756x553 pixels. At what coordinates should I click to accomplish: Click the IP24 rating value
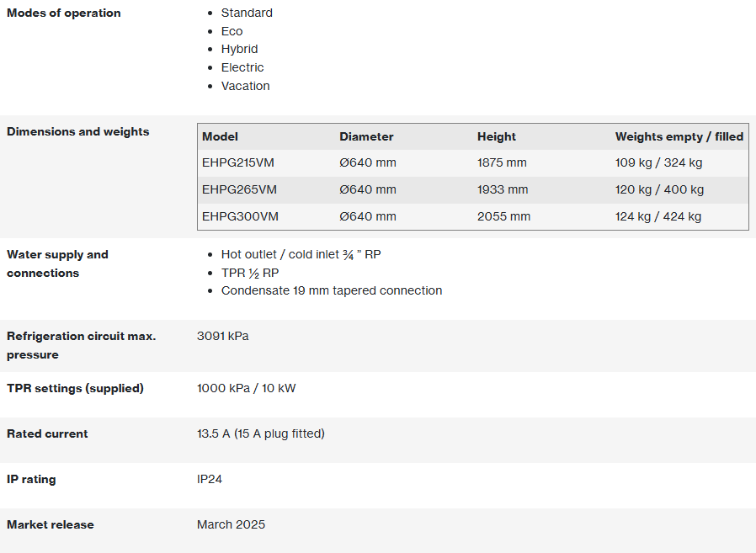(x=210, y=479)
